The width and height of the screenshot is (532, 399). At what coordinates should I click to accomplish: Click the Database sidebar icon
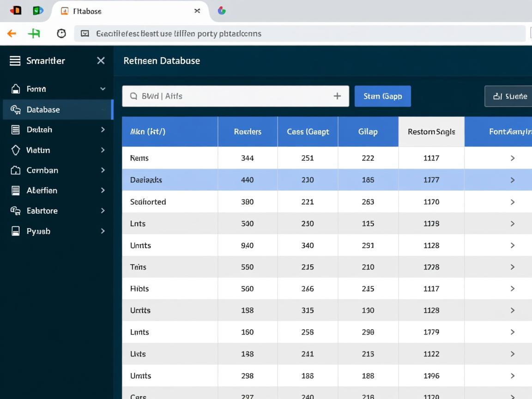point(15,109)
